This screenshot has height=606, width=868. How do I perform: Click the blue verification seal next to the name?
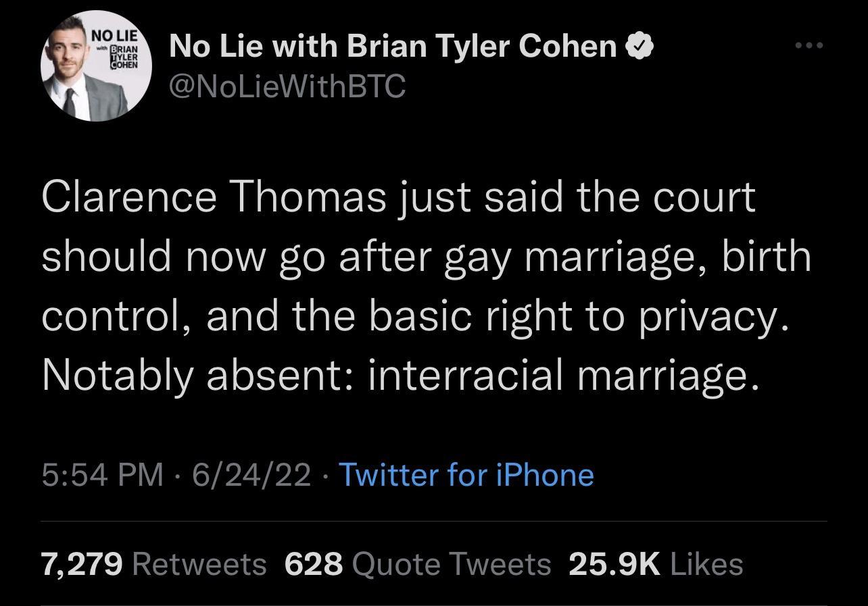(x=639, y=45)
